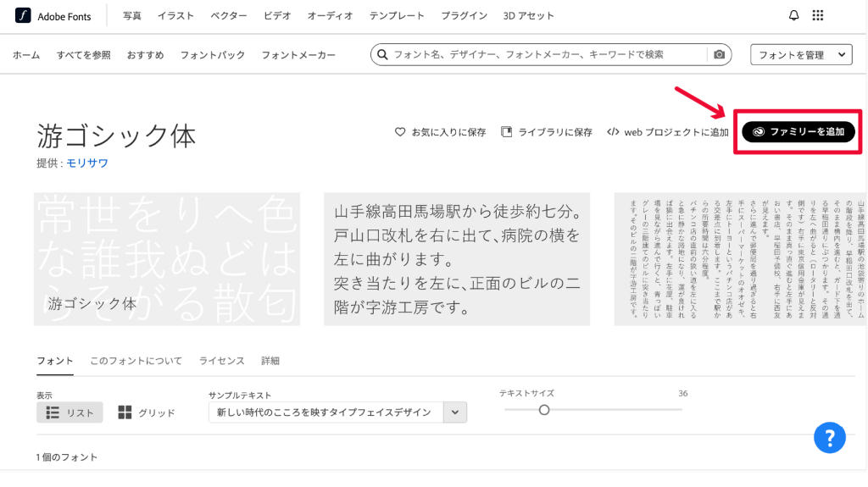Image resolution: width=868 pixels, height=487 pixels.
Task: Open the 游ゴシック体 sample thumbnail
Action: click(167, 259)
